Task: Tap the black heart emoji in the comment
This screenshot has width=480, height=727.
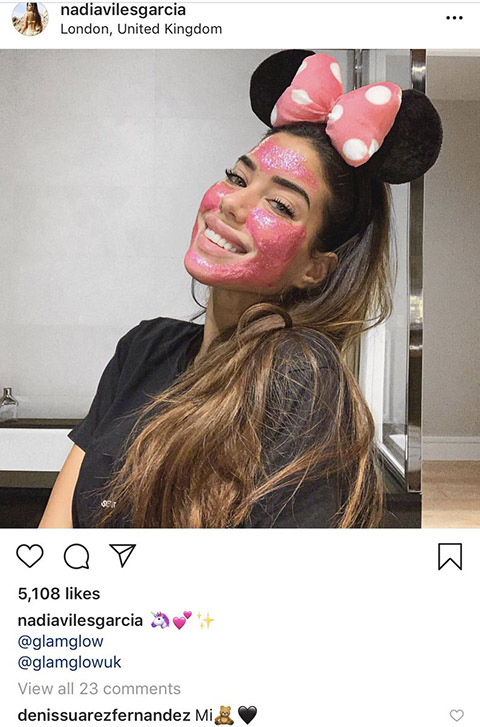Action: [247, 715]
